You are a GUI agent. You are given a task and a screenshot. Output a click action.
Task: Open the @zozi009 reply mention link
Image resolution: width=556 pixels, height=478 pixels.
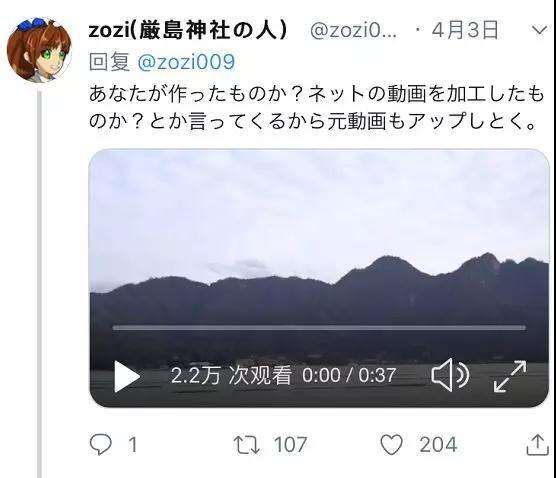click(x=186, y=62)
